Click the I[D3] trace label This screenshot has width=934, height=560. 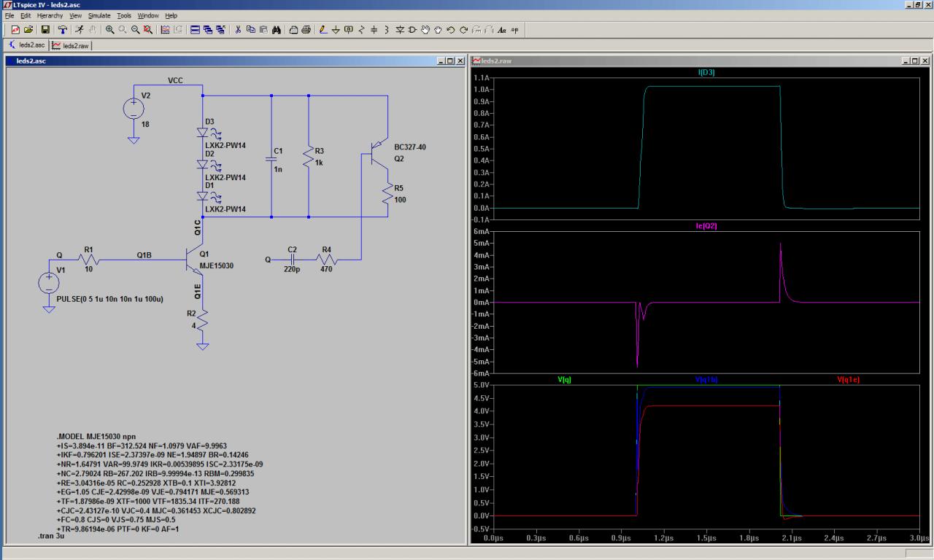coord(706,72)
